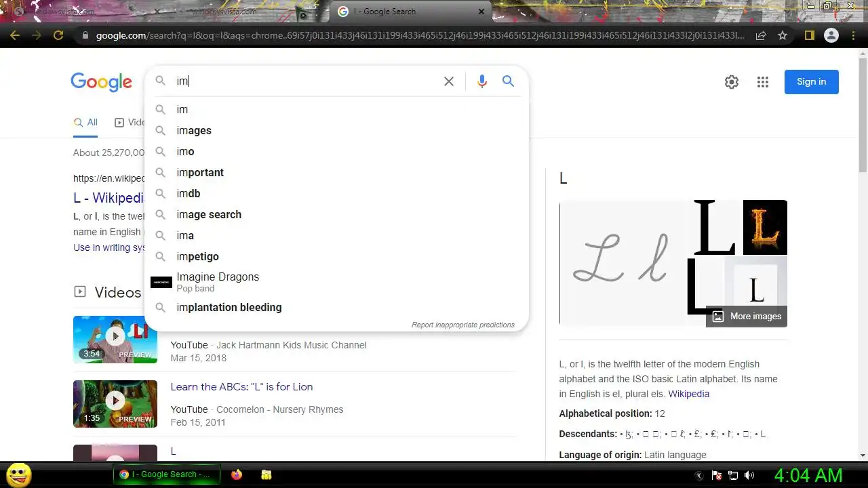Screen dimensions: 868x488
Task: Launch Firefox from the taskbar
Action: tap(237, 475)
